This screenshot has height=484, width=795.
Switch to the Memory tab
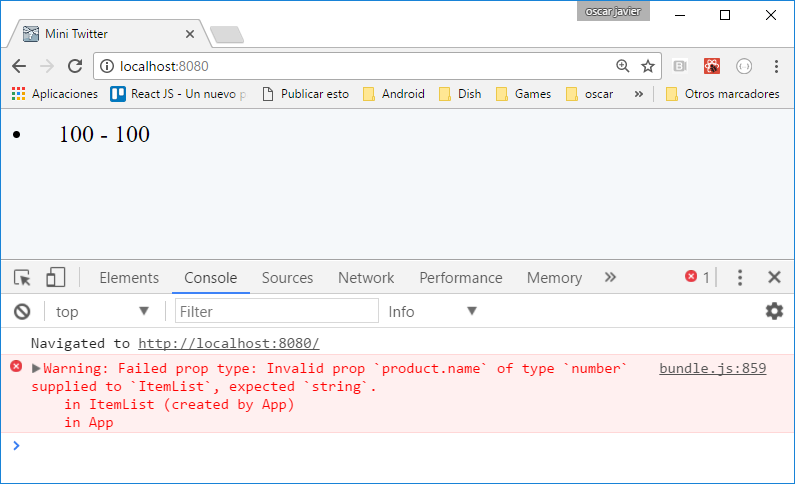click(x=554, y=278)
